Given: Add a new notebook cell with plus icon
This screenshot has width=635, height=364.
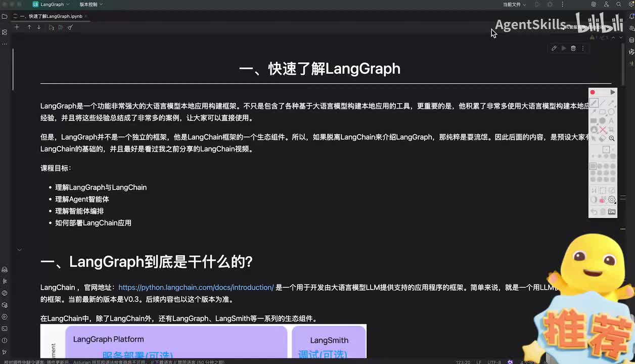Looking at the screenshot, I should point(17,27).
